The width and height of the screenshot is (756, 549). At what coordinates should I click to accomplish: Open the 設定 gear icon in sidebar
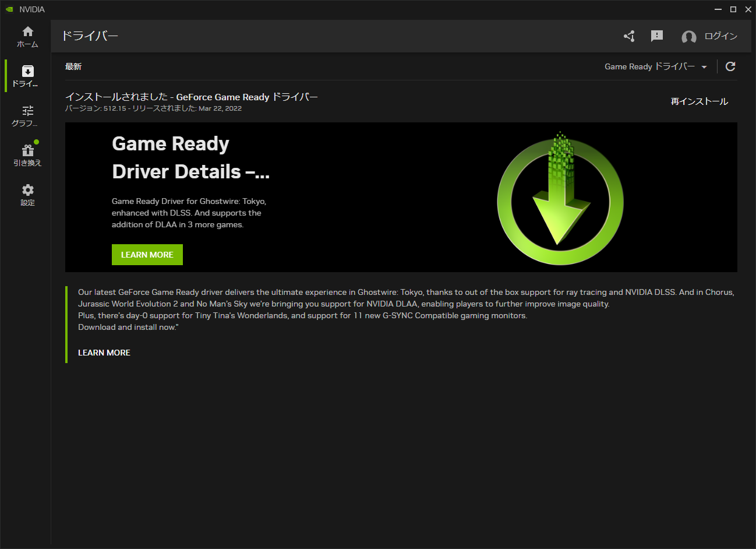(27, 190)
